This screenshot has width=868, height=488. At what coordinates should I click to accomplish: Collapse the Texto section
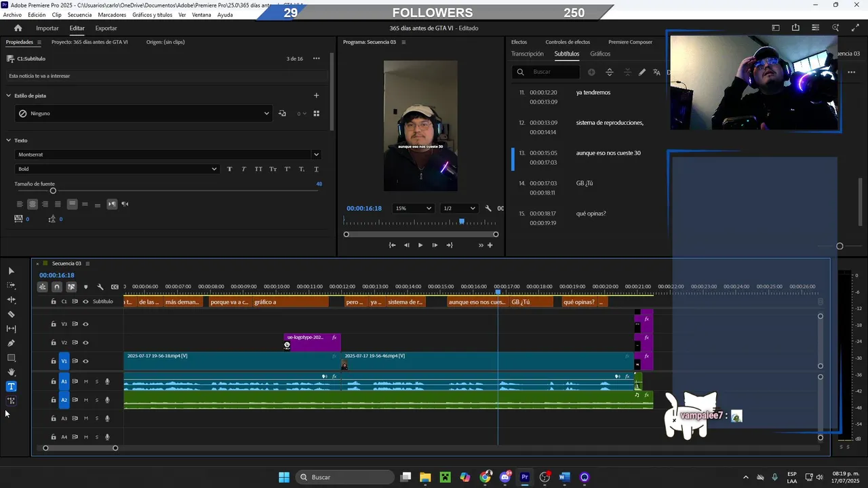[9, 140]
